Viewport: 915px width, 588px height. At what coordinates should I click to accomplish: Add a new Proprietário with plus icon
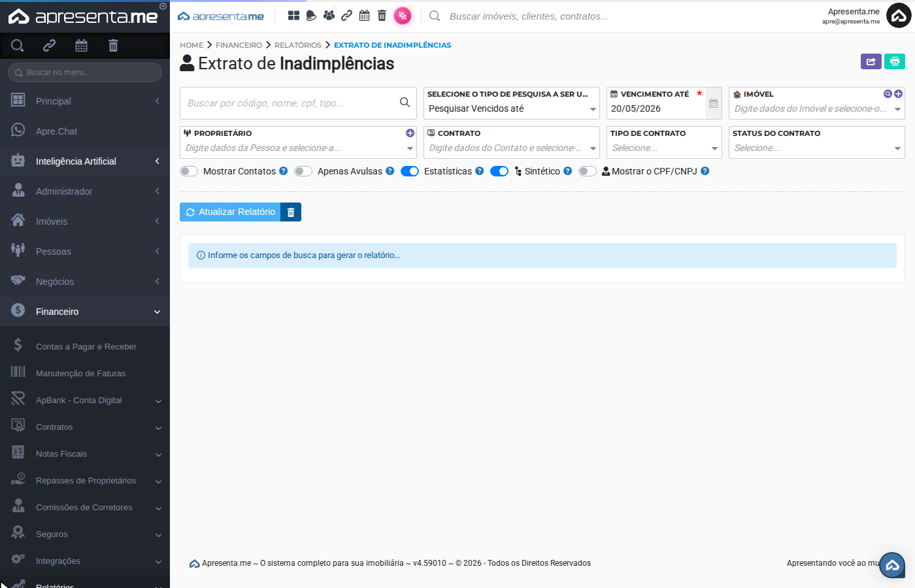(x=410, y=133)
